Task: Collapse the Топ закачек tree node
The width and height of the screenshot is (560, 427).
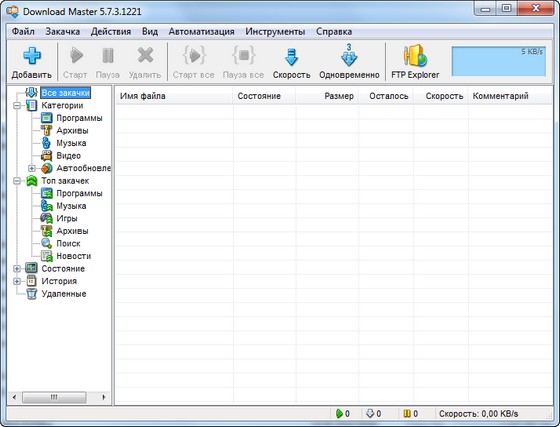Action: 17,181
